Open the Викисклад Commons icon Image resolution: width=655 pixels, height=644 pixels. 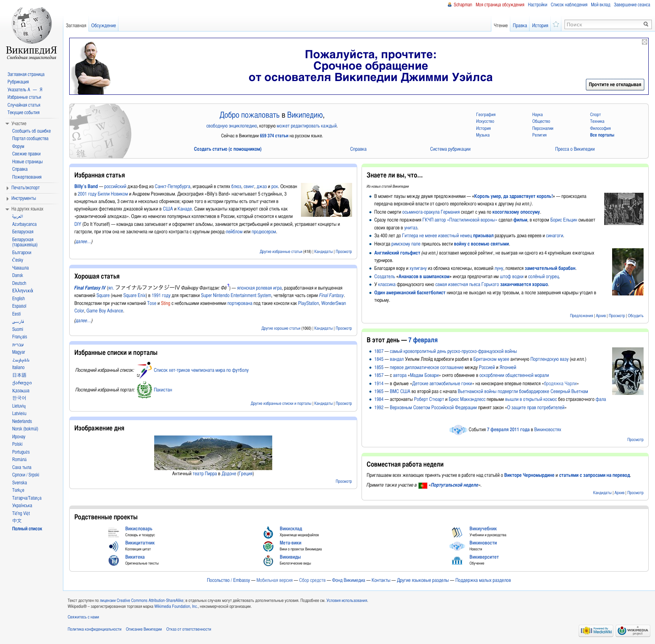[x=268, y=532]
